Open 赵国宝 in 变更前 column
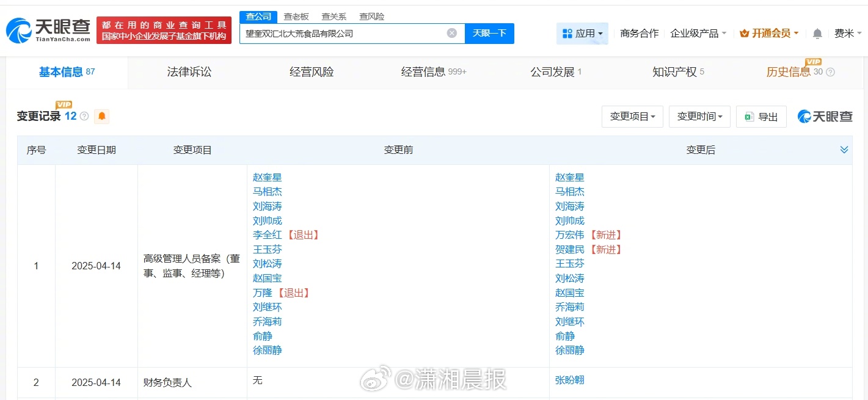The image size is (868, 400). 268,278
